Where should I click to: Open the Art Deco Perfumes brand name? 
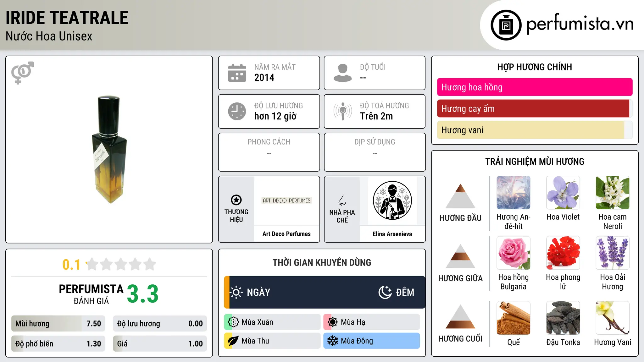[286, 234]
